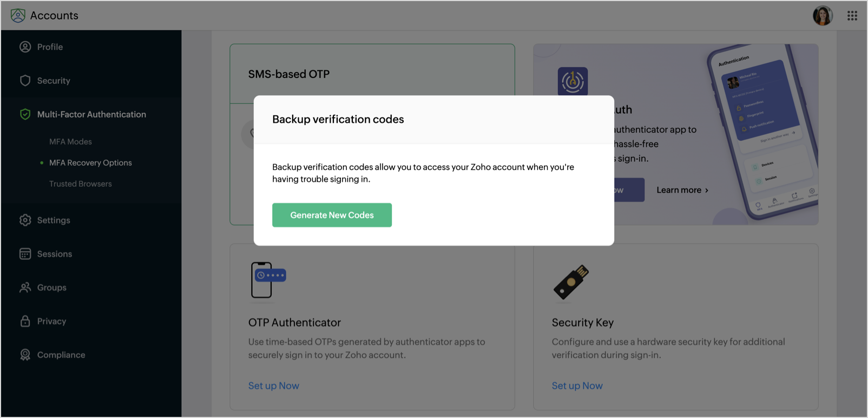Screen dimensions: 868x418
Task: Click the Multi-Factor Authentication shield-check icon
Action: pos(25,114)
